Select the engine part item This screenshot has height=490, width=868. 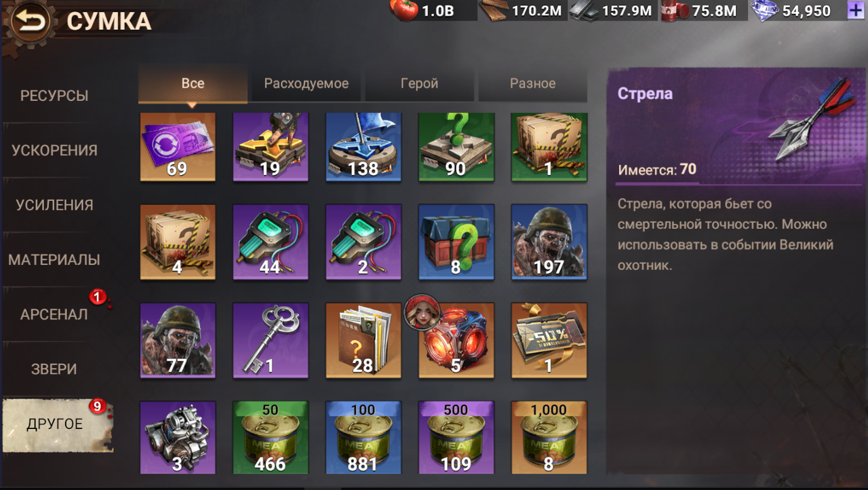pos(178,437)
